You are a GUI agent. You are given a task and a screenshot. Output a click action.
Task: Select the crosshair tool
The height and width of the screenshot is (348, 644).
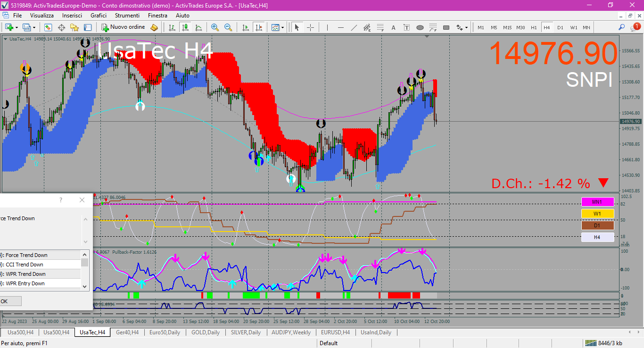(310, 27)
